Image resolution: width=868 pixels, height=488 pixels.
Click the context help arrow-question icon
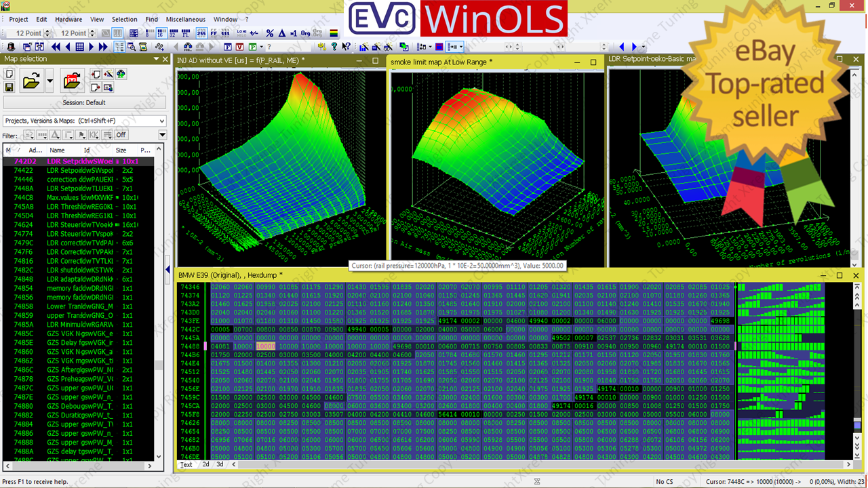[346, 47]
